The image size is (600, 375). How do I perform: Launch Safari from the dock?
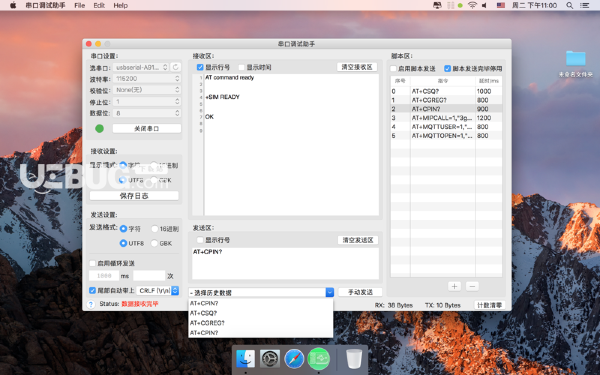point(294,359)
